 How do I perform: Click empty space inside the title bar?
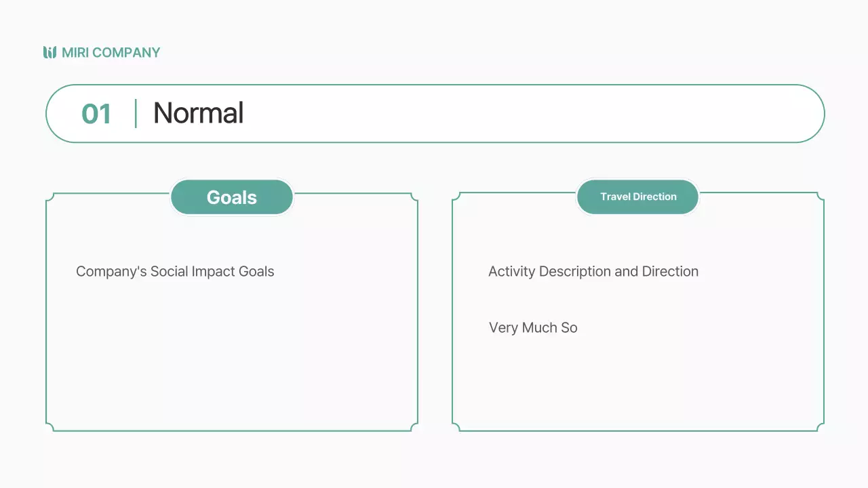pyautogui.click(x=529, y=113)
